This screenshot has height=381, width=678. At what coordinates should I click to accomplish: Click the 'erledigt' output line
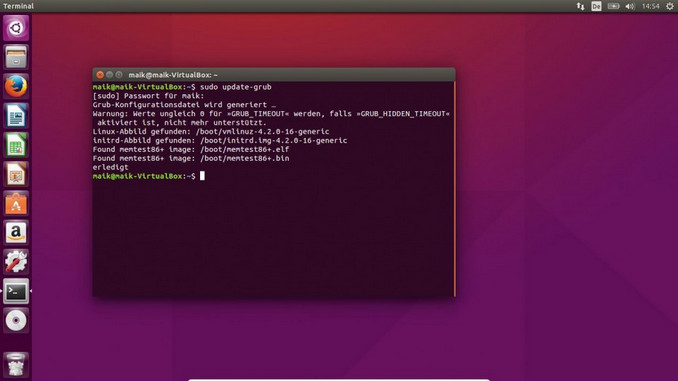(x=110, y=167)
